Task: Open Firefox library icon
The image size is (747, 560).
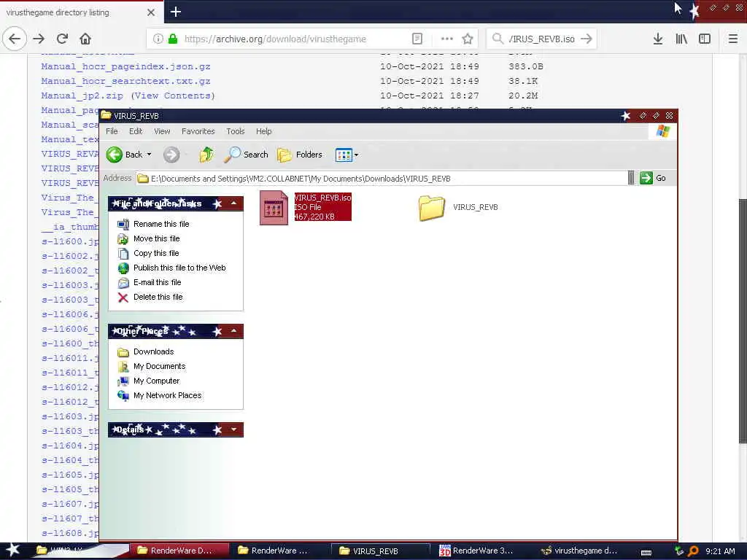Action: click(681, 39)
